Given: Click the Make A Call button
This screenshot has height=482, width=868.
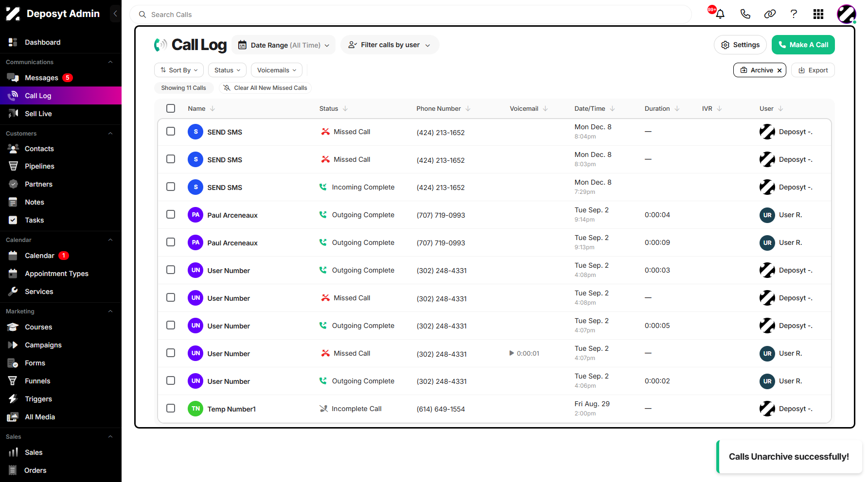Looking at the screenshot, I should [803, 45].
